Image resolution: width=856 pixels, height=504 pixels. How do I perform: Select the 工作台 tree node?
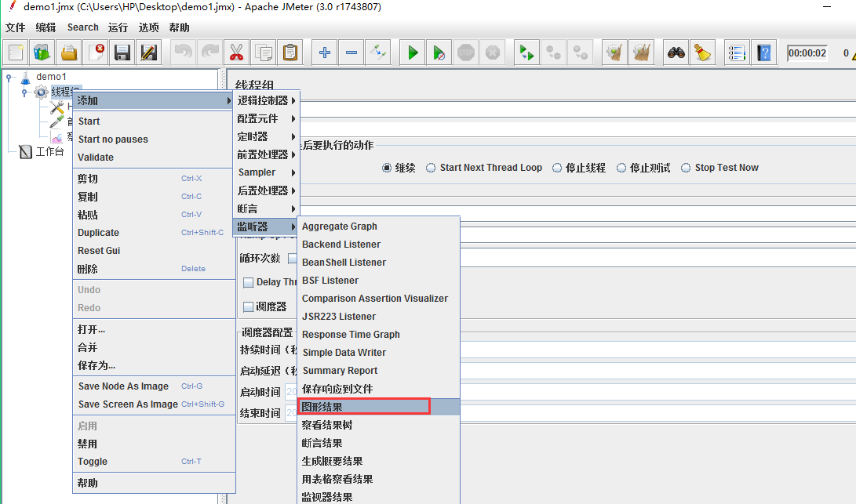click(49, 151)
